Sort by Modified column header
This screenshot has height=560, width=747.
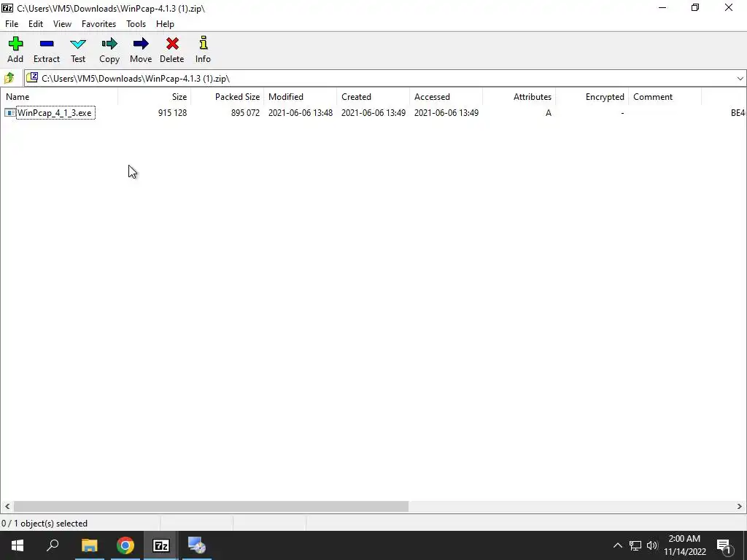[x=300, y=97]
